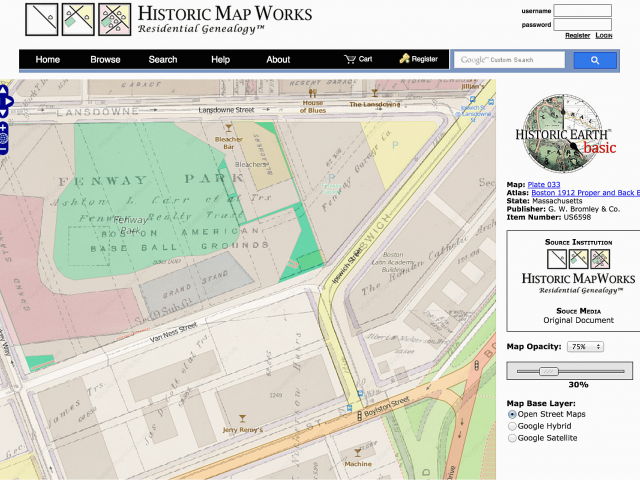Click the Van Ness Street map label
The width and height of the screenshot is (640, 480).
point(173,332)
